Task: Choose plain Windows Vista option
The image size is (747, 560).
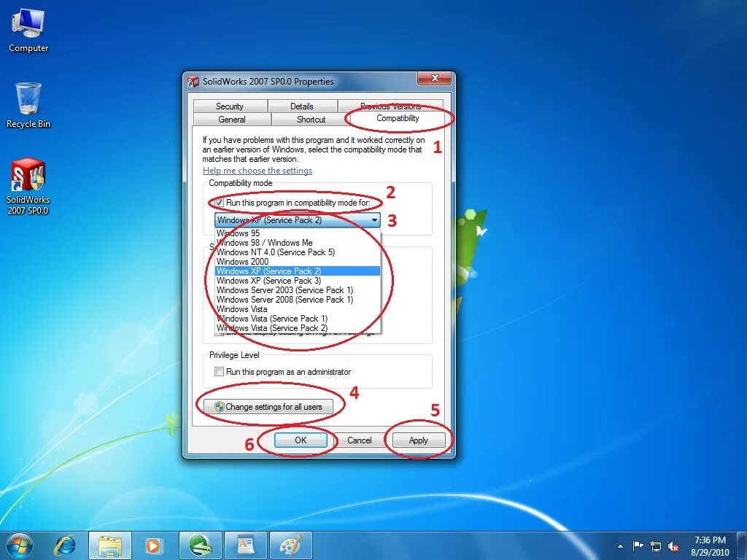Action: (x=298, y=309)
